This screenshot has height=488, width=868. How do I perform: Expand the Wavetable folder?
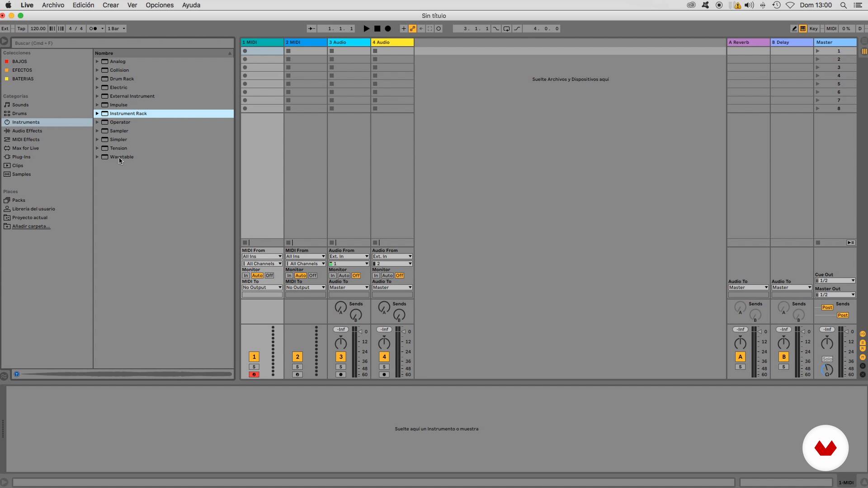point(97,157)
